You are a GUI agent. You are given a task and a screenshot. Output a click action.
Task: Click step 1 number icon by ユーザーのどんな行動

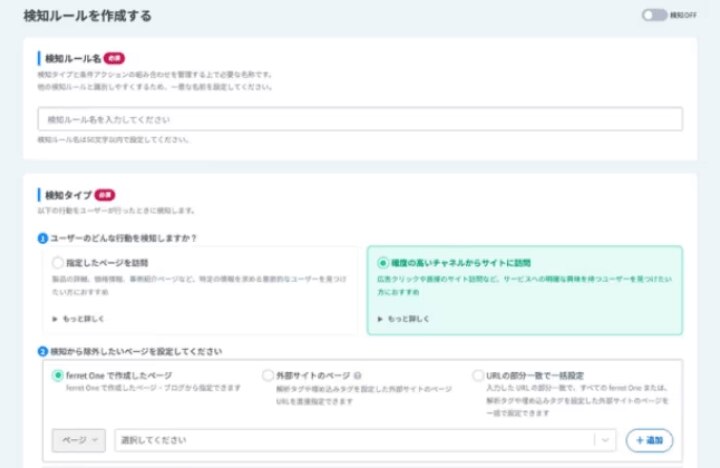coord(43,238)
